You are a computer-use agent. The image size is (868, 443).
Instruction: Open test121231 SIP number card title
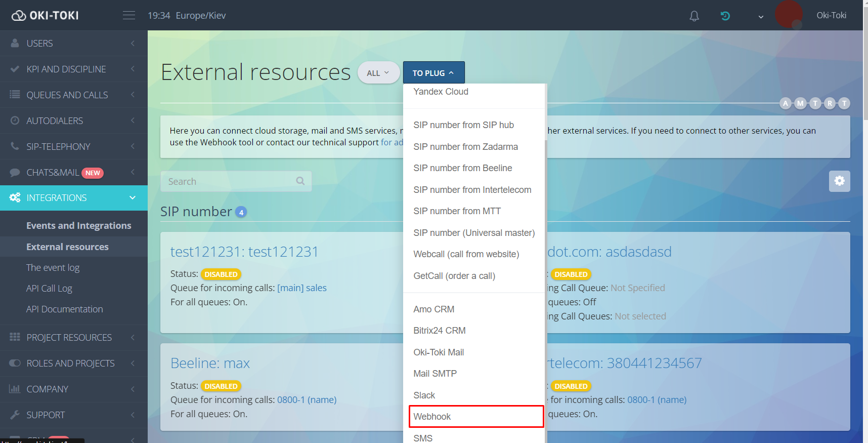[x=244, y=252]
